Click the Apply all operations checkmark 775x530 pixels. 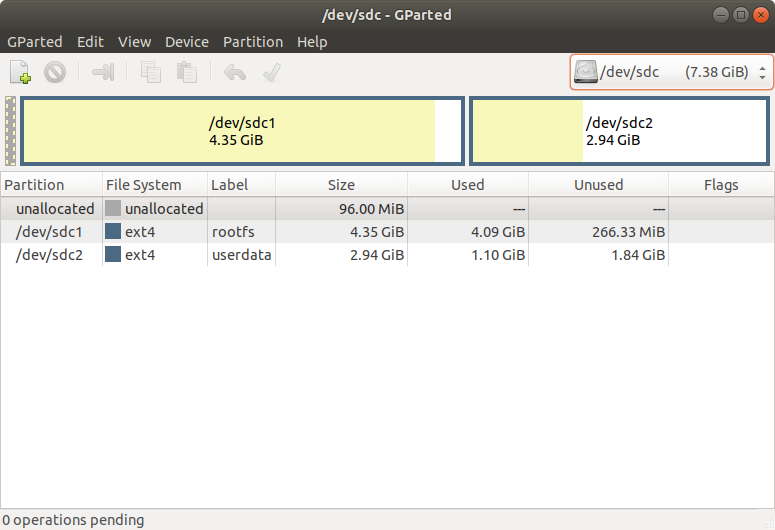(x=270, y=72)
